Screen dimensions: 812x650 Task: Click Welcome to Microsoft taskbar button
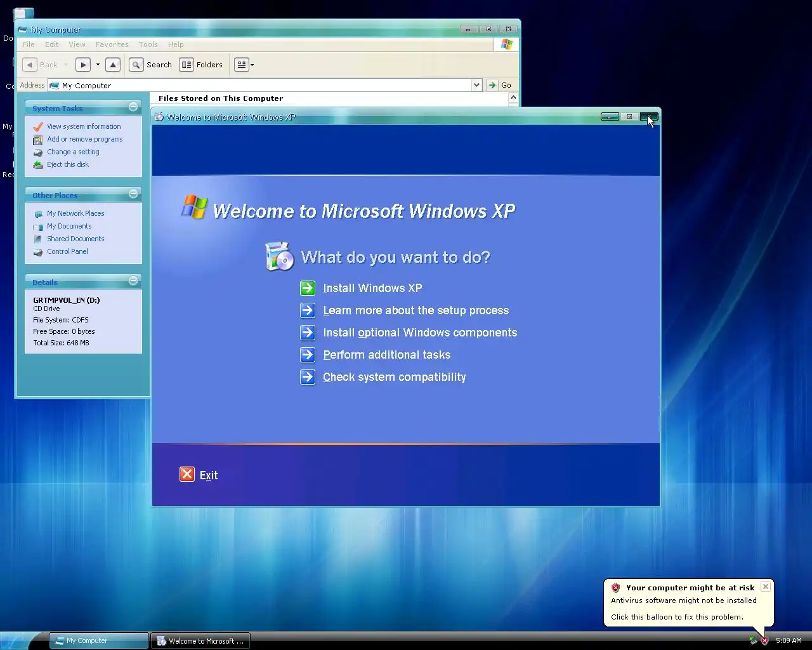point(200,640)
